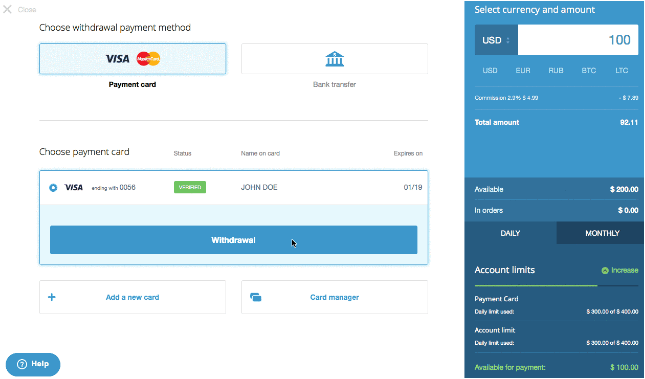Screen dimensions: 645x379
Task: Open the Help chat button
Action: click(33, 364)
